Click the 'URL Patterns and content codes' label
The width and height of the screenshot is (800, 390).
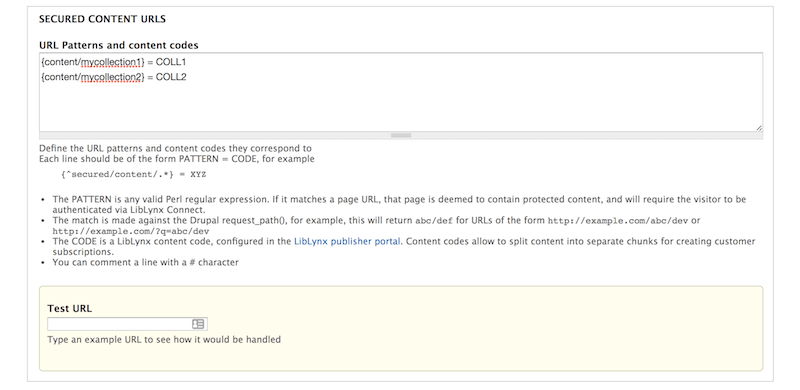[119, 45]
